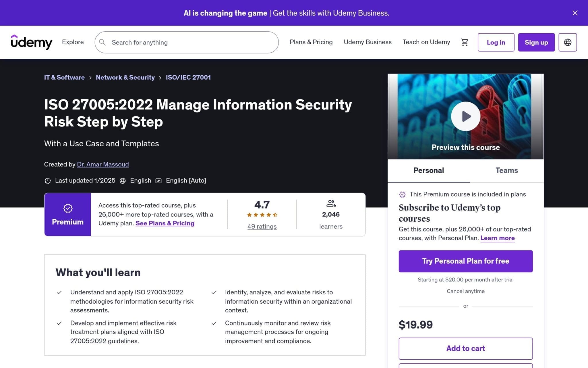Click Add to cart button
This screenshot has height=368, width=588.
point(465,348)
